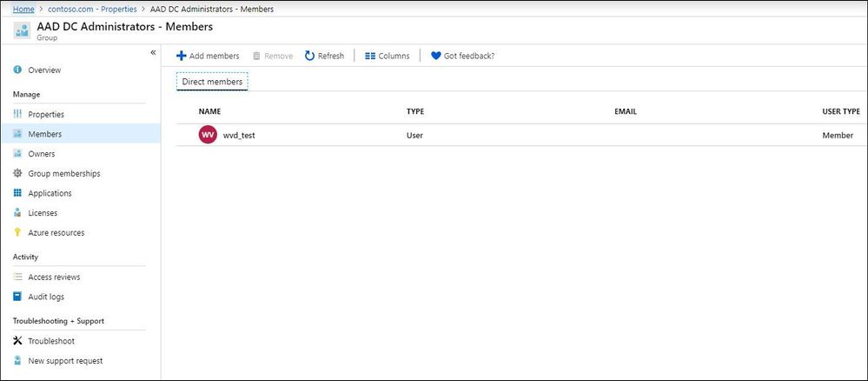
Task: Sort by the NAME column header
Action: click(x=209, y=111)
